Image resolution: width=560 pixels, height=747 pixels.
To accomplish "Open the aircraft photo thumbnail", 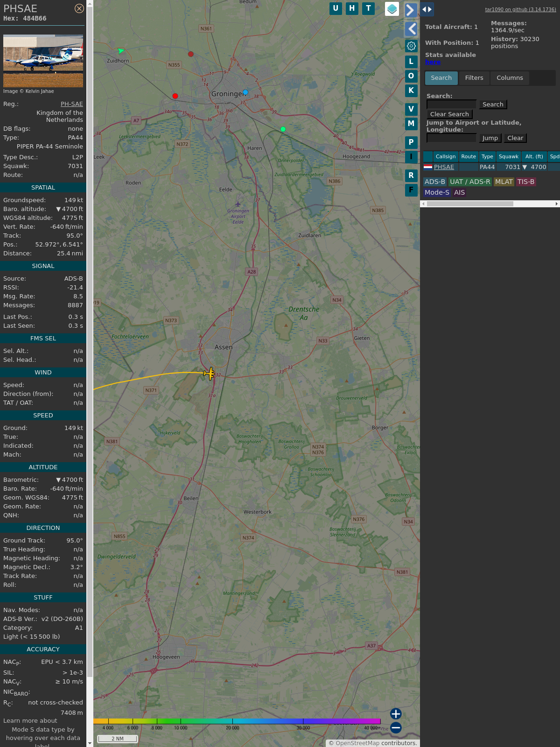I will tap(43, 61).
